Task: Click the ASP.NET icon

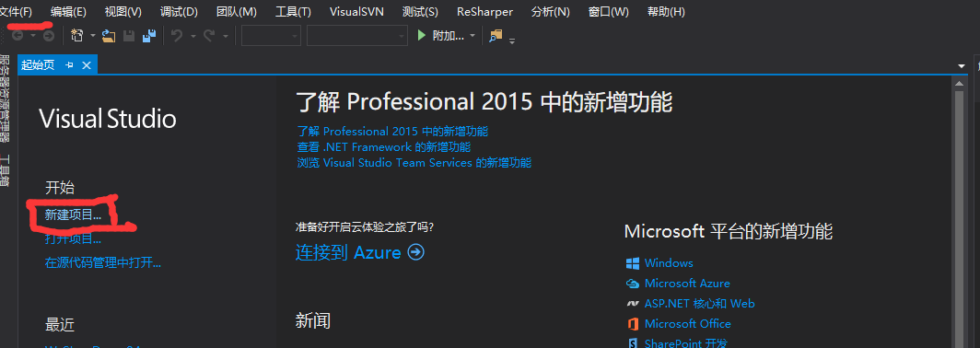Action: click(633, 304)
